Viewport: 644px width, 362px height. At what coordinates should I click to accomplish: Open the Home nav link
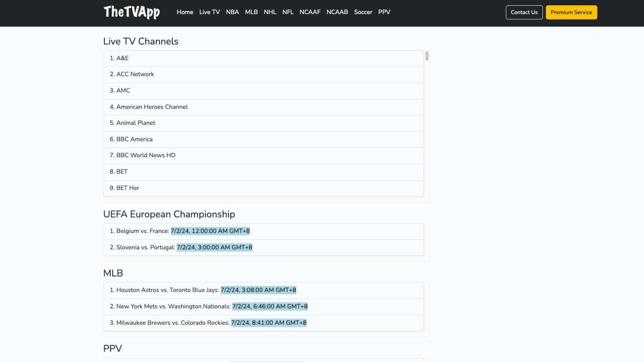tap(185, 12)
